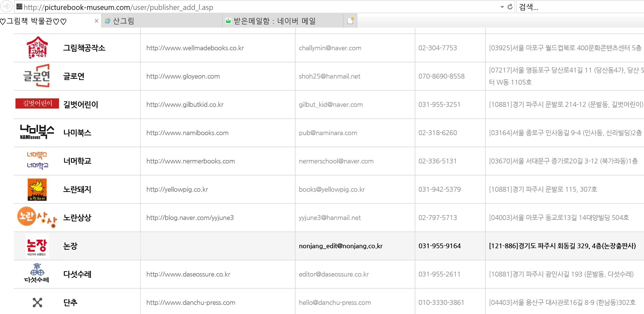Screen dimensions: 644x314
Task: Click phone number 031-955-9164
Action: point(439,246)
